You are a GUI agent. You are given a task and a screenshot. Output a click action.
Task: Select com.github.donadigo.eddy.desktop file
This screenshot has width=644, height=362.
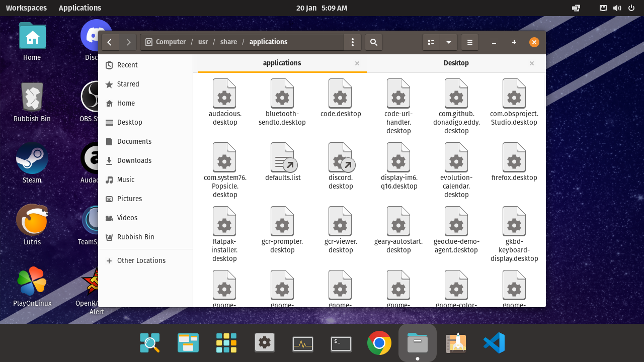pos(456,107)
